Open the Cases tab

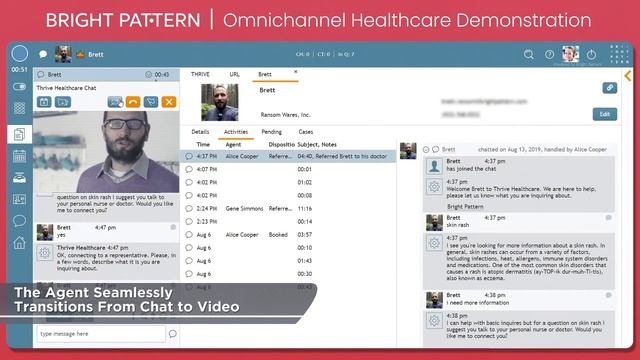tap(306, 132)
